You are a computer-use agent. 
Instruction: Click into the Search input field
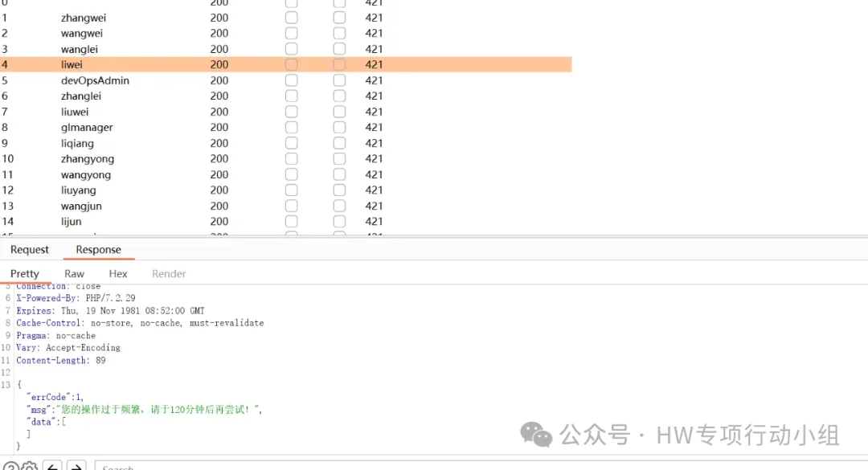tap(481, 466)
